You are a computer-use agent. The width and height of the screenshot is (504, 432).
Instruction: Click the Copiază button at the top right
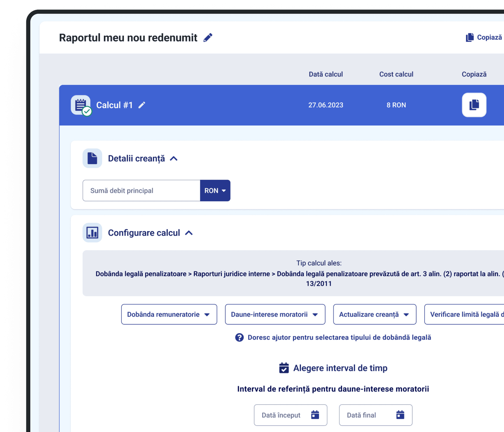[484, 38]
